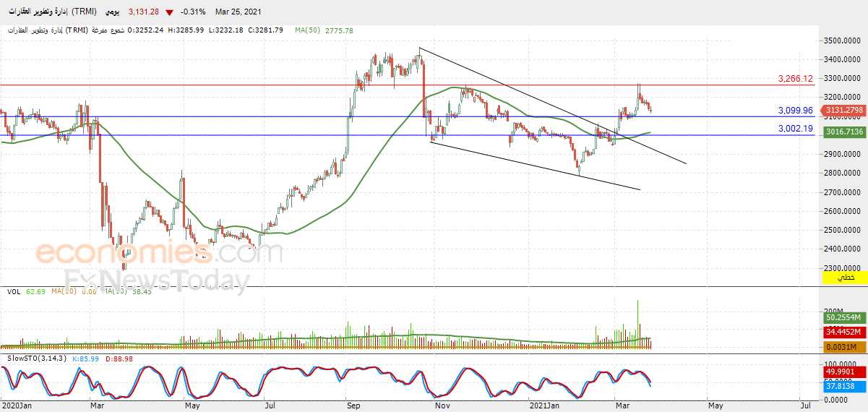Viewport: 868px width, 412px height.
Task: Select the last price 3,131.28 in the header
Action: (x=144, y=12)
